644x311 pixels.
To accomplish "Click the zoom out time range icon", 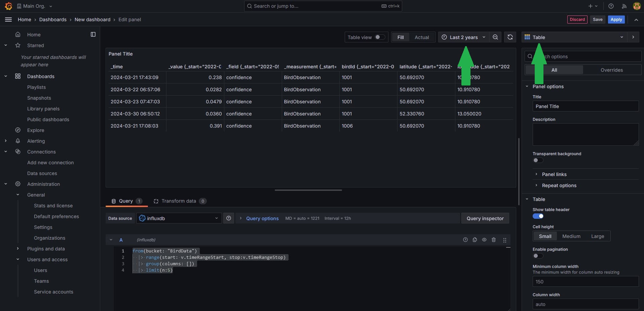I will [495, 37].
